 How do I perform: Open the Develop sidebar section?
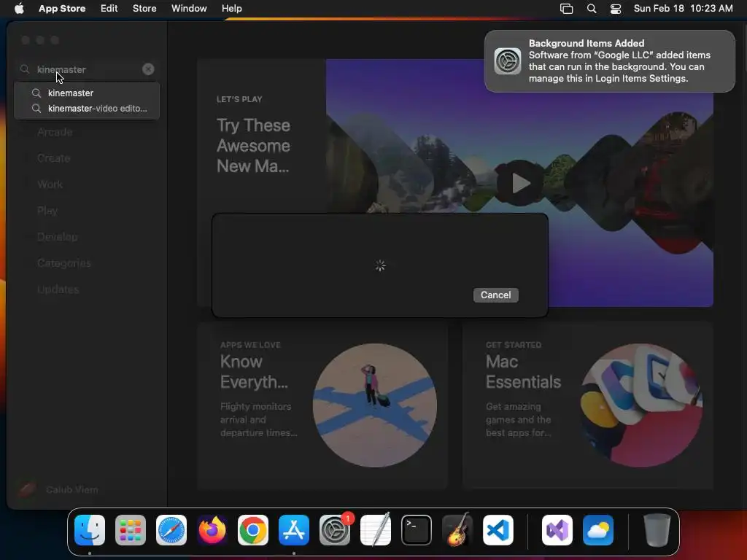point(58,237)
